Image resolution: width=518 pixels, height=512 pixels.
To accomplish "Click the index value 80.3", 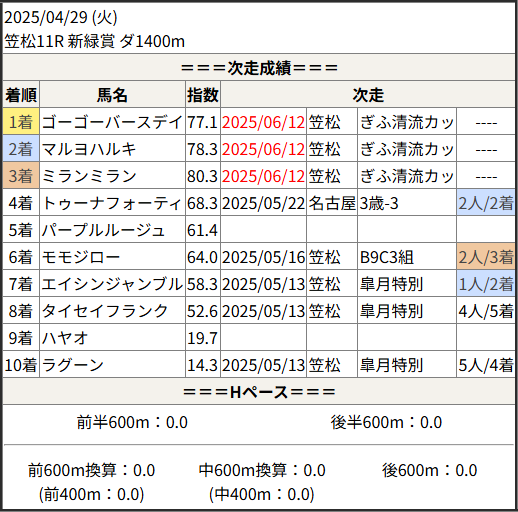I will (202, 176).
